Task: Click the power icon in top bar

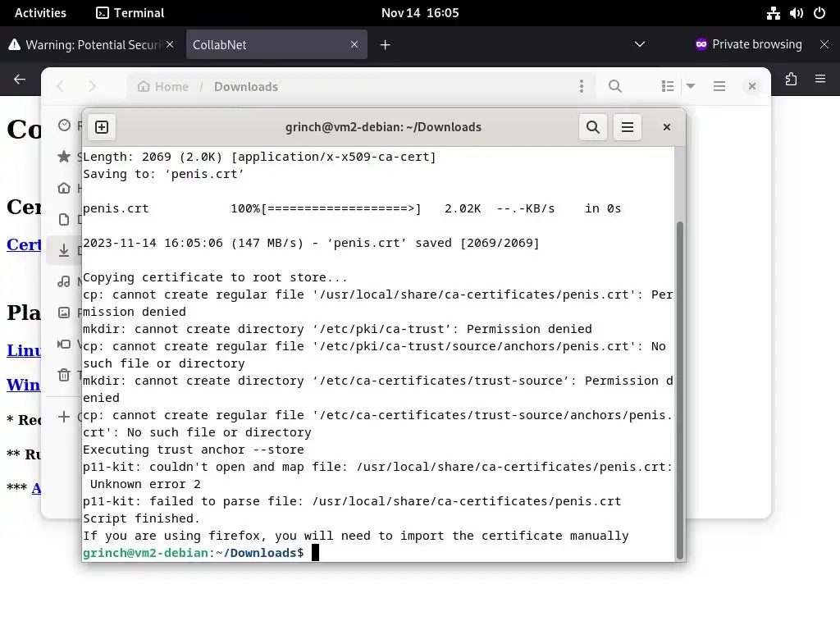Action: (x=819, y=13)
